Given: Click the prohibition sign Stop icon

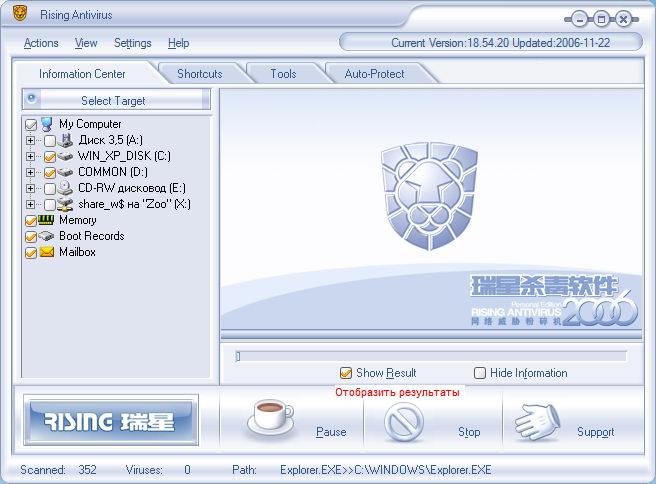Looking at the screenshot, I should point(404,422).
